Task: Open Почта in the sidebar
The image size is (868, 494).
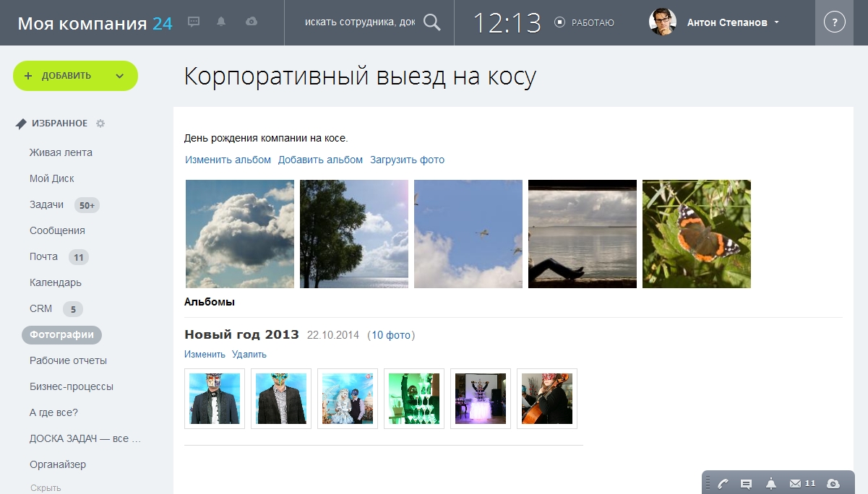Action: (x=44, y=256)
